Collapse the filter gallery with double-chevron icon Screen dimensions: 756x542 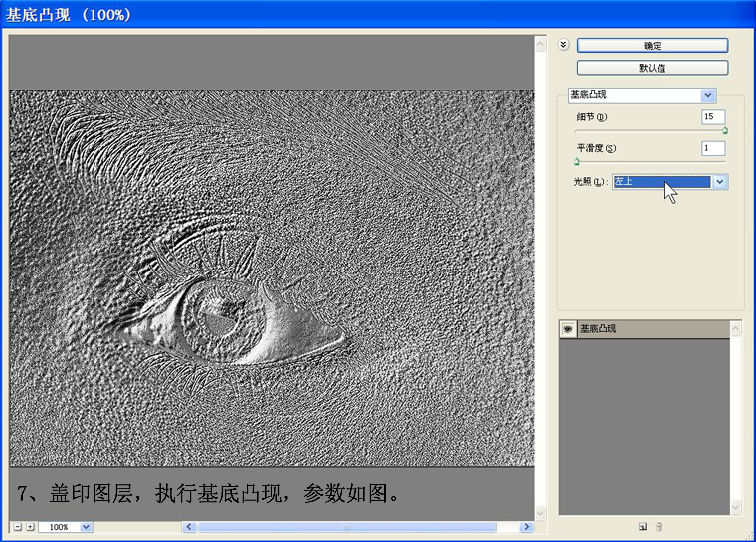564,45
